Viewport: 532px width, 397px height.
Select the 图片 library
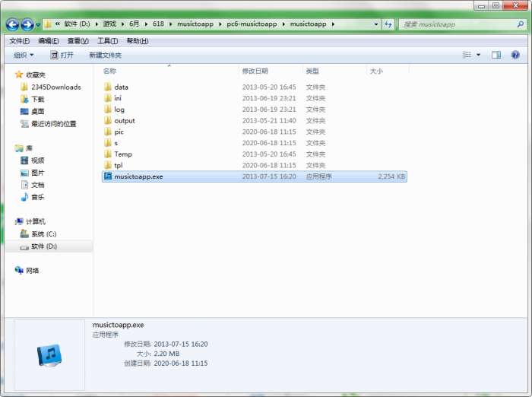(x=38, y=173)
